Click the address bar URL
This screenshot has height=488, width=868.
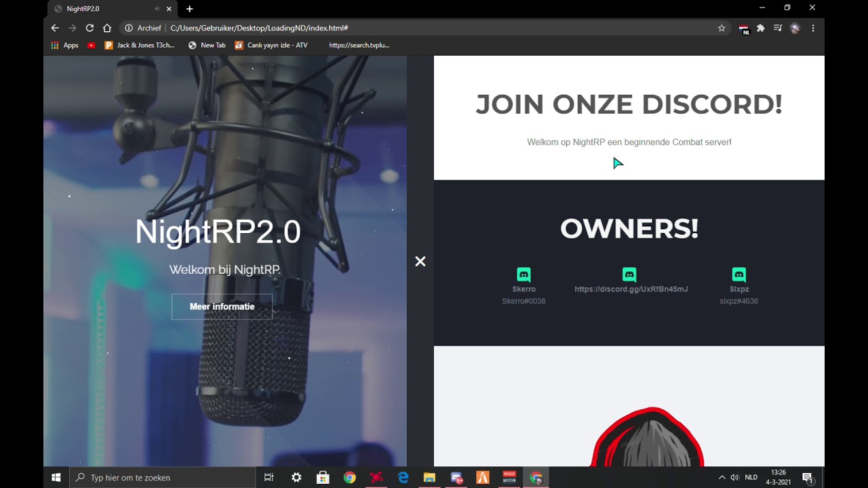pyautogui.click(x=259, y=28)
